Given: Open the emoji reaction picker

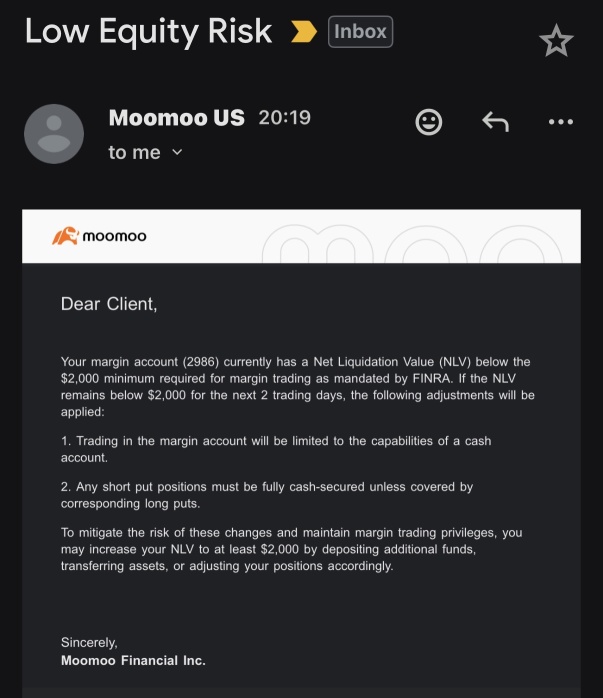Looking at the screenshot, I should click(429, 122).
